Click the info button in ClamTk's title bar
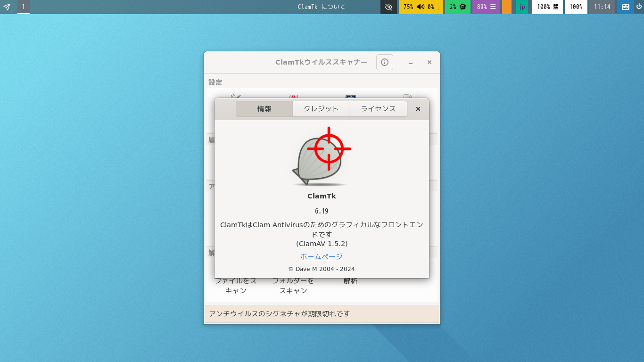644x362 pixels. (x=385, y=62)
